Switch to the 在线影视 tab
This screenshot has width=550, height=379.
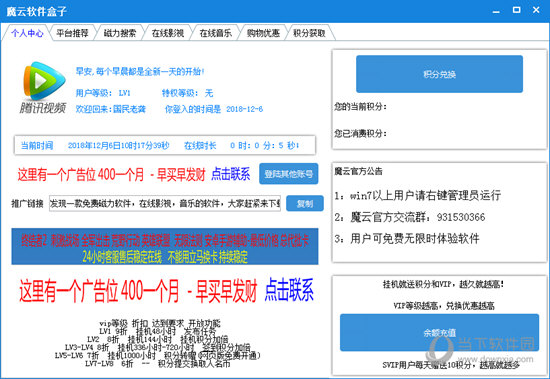pyautogui.click(x=168, y=33)
